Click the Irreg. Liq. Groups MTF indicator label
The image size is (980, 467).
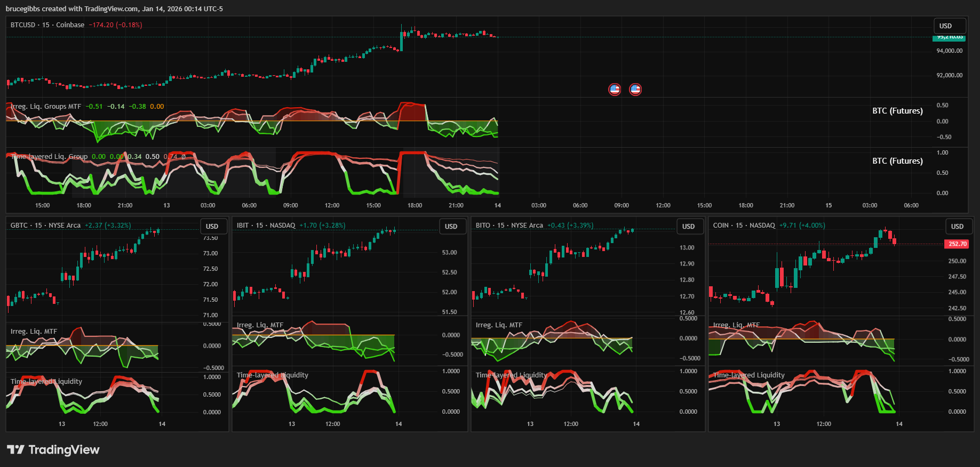[x=46, y=107]
